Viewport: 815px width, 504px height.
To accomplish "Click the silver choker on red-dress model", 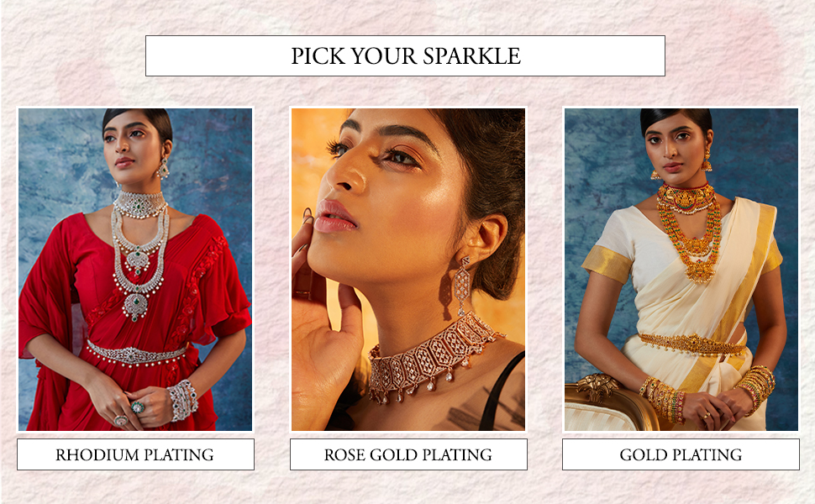I will click(139, 203).
